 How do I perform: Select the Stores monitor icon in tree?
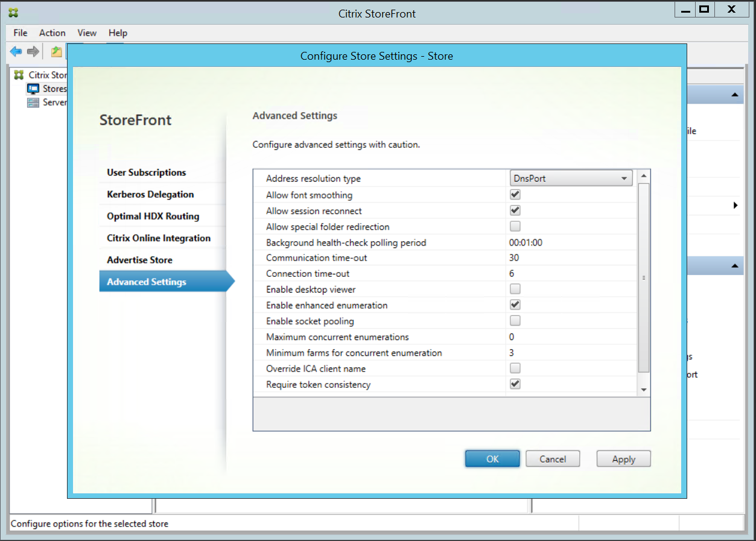pos(33,89)
